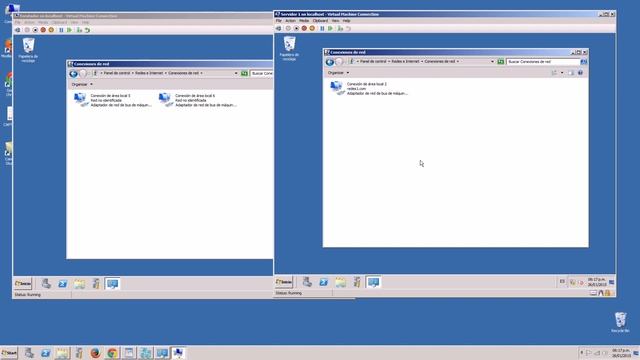Click the Snapshot icon in left VM toolbar
This screenshot has height=360, width=640.
[79, 30]
